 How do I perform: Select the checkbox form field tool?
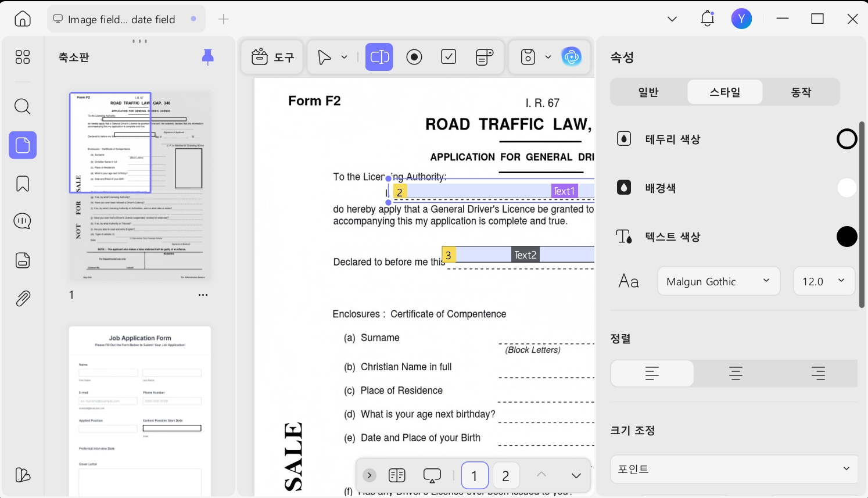[449, 57]
